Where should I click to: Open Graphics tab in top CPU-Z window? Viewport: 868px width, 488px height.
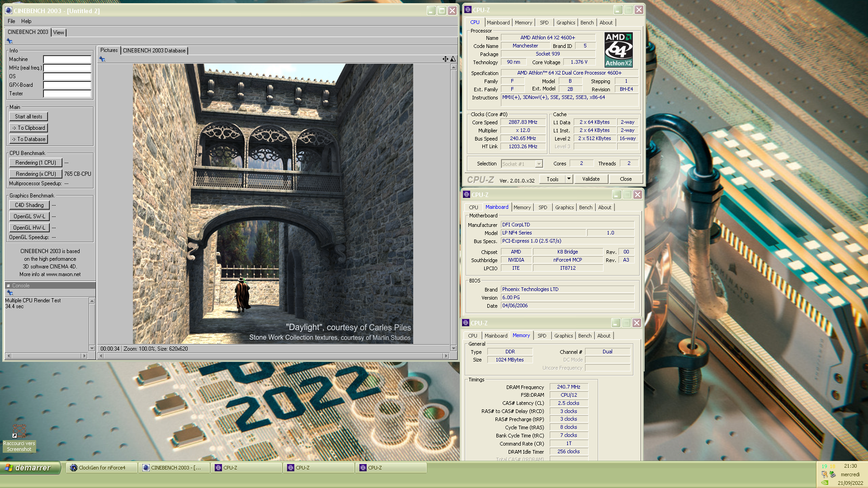pyautogui.click(x=566, y=23)
